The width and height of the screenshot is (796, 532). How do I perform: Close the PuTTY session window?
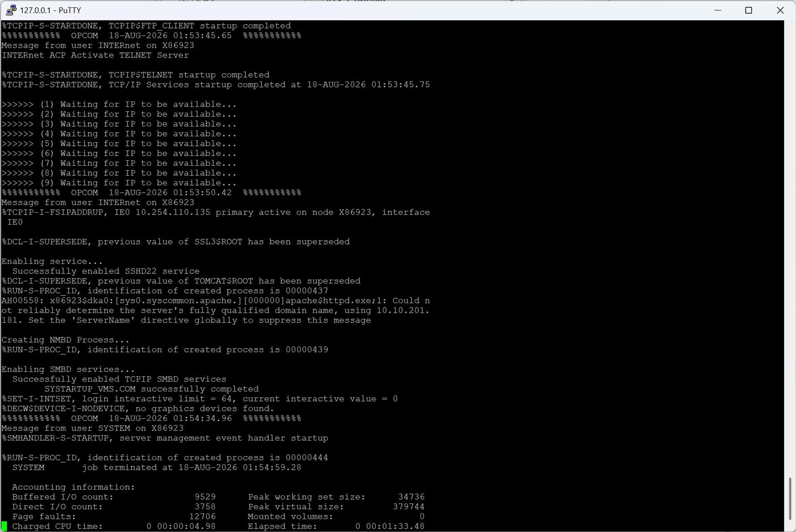tap(780, 10)
